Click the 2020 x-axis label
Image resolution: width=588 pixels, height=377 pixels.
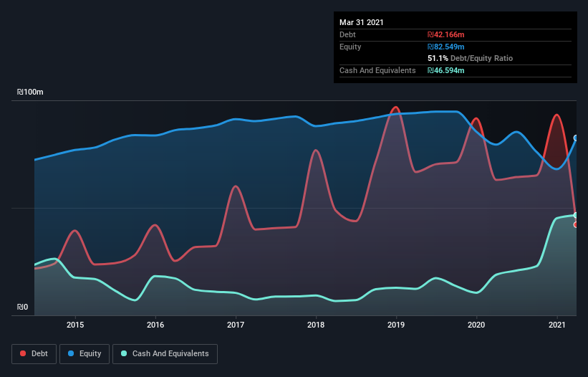click(476, 325)
